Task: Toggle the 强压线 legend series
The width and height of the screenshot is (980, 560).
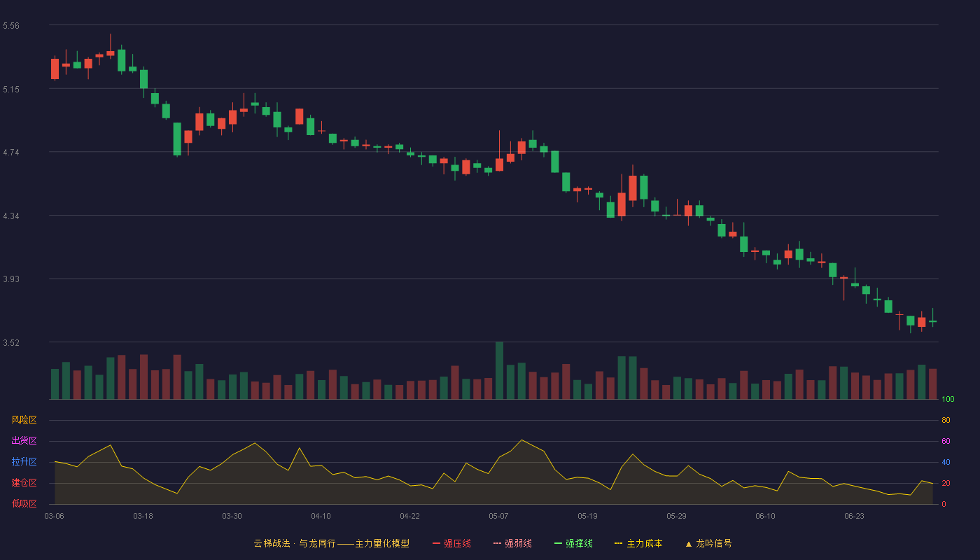Action: [x=451, y=543]
